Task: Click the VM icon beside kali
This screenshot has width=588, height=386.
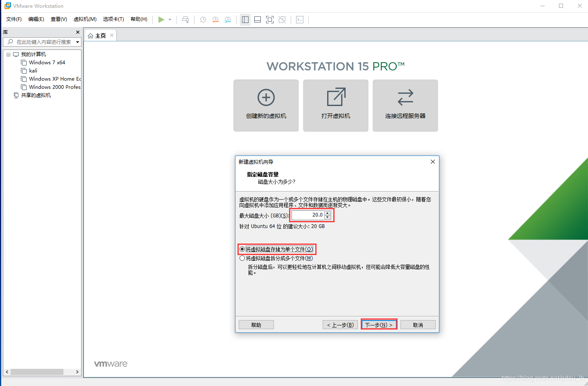Action: (24, 71)
